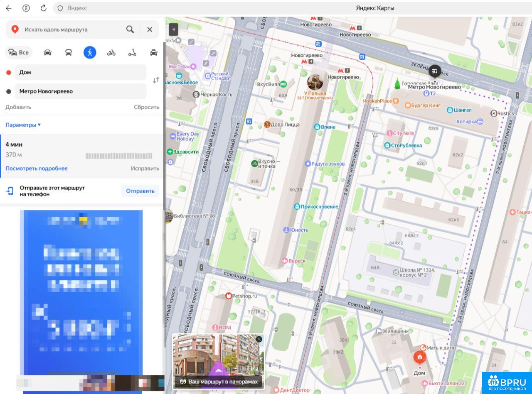Click Исправить to correct the route
This screenshot has width=532, height=394.
(x=145, y=169)
